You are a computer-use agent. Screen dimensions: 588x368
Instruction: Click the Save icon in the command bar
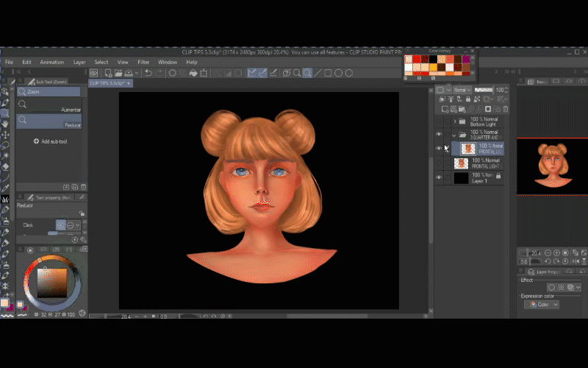[129, 73]
